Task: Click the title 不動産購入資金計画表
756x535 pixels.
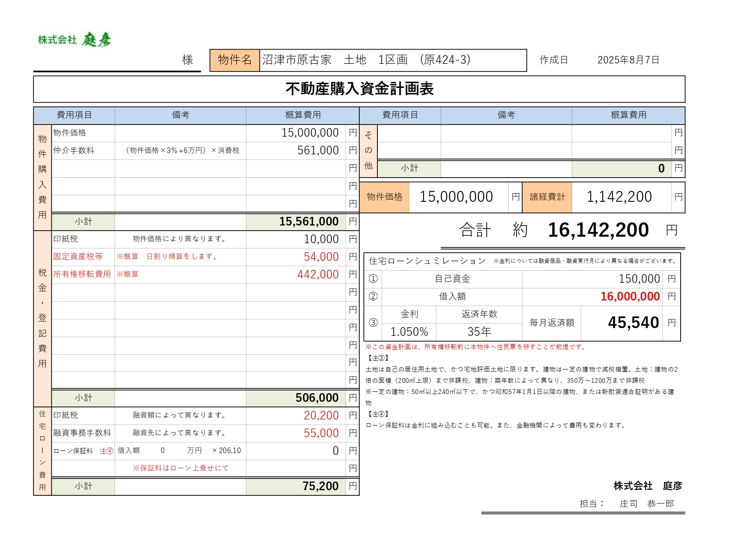Action: coord(359,89)
